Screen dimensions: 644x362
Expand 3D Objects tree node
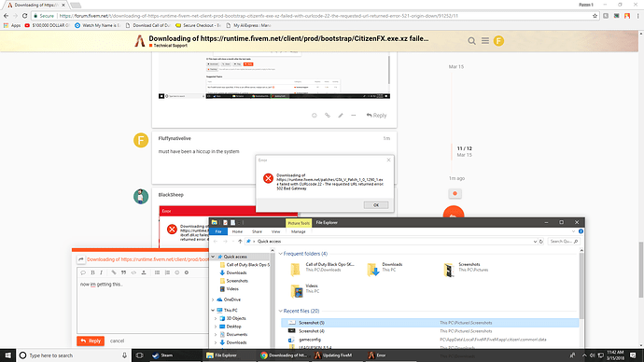[x=216, y=318]
